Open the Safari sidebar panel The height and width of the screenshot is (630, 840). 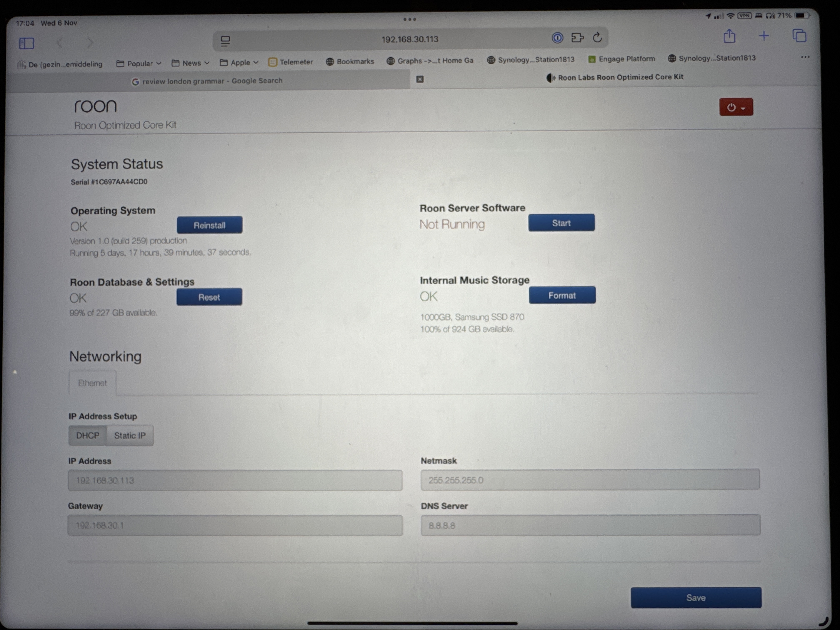click(x=27, y=43)
